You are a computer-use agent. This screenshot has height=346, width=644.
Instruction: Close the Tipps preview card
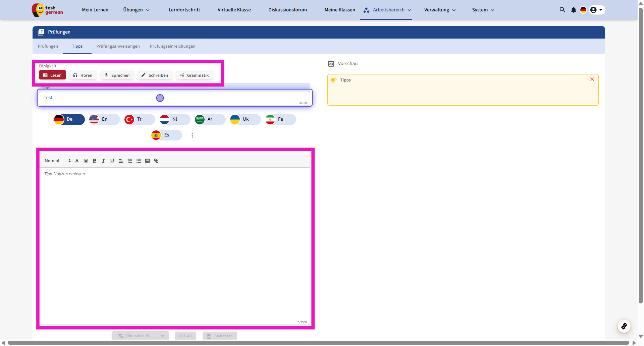pyautogui.click(x=592, y=79)
